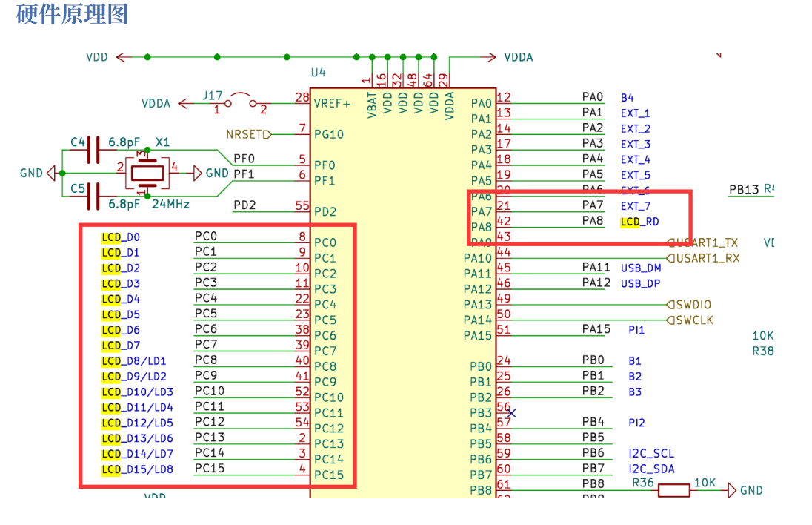Click the PG10 pin name on U4
The height and width of the screenshot is (525, 812).
(x=329, y=135)
